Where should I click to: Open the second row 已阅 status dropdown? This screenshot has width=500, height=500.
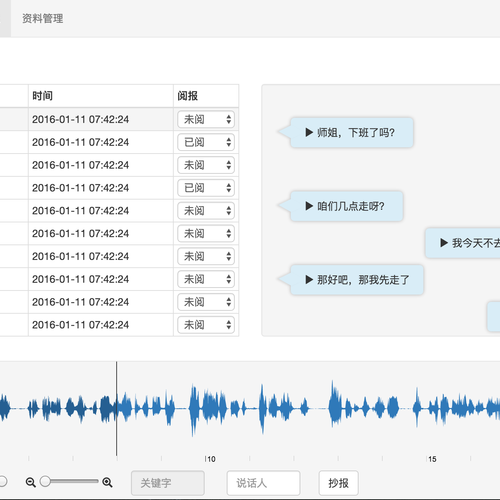click(x=206, y=142)
